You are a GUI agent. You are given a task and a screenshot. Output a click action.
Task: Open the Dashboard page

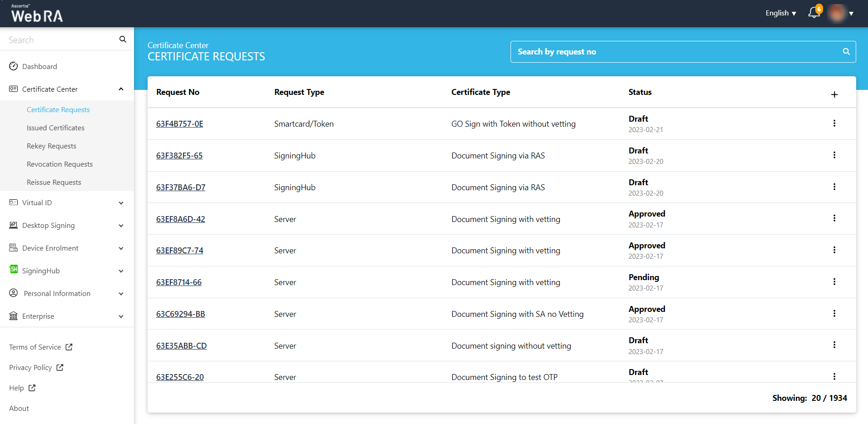click(x=40, y=67)
